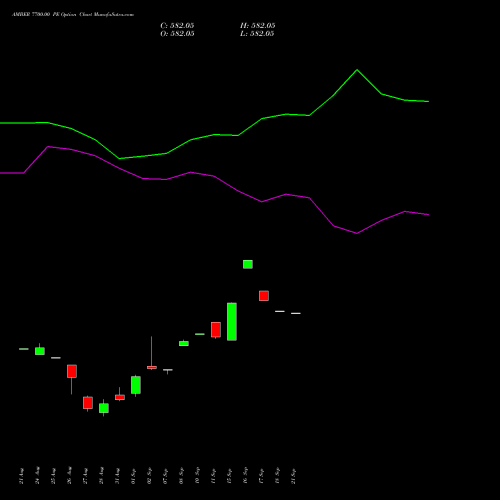The image size is (500, 500).
Task: Click the 01 Sep date label
Action: pyautogui.click(x=133, y=476)
